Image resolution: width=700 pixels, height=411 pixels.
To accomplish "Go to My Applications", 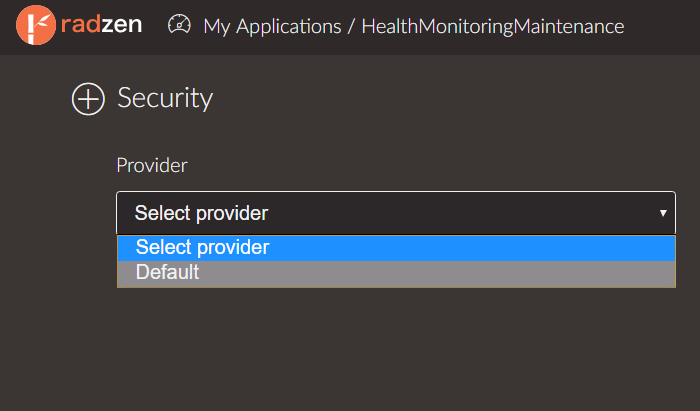I will (272, 26).
